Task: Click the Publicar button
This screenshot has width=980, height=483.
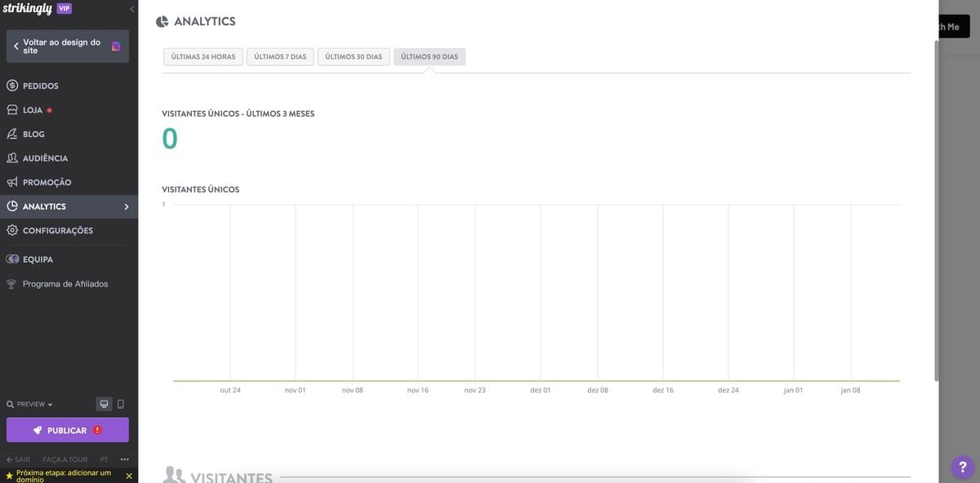Action: coord(68,430)
